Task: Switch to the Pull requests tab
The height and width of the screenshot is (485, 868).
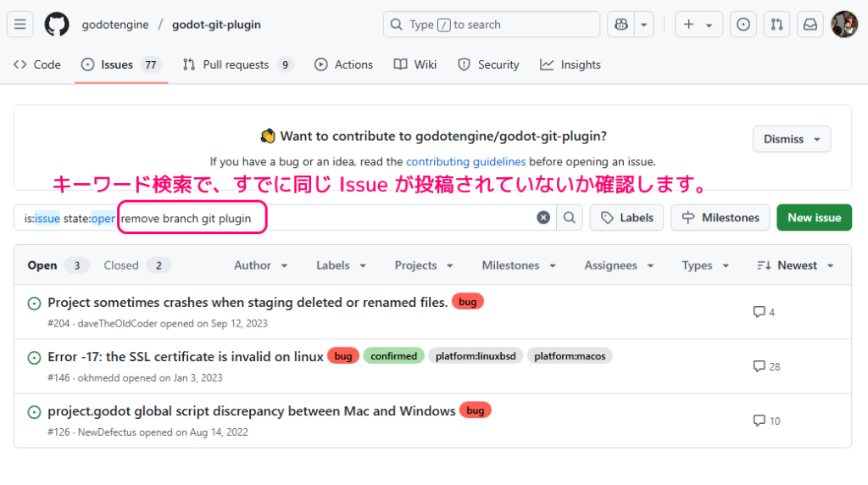Action: 237,64
